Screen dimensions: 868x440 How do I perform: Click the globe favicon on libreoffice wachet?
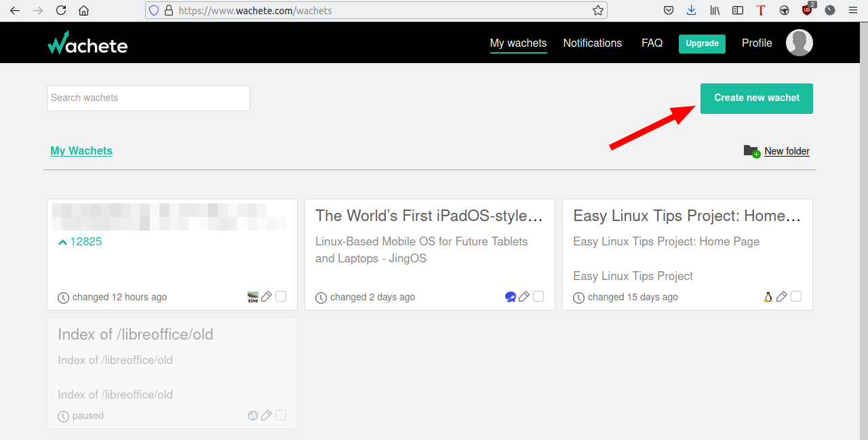click(253, 415)
